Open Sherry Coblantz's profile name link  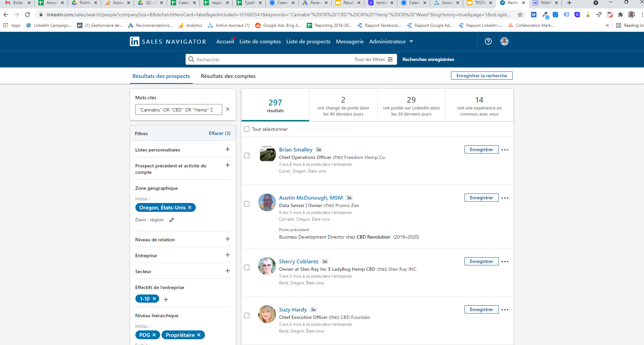299,261
